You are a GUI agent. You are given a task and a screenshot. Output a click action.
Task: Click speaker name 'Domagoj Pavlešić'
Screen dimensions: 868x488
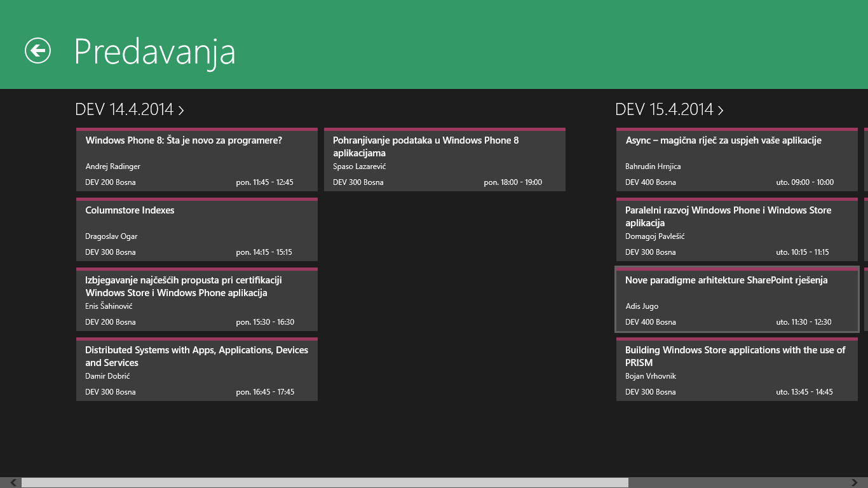tap(655, 236)
